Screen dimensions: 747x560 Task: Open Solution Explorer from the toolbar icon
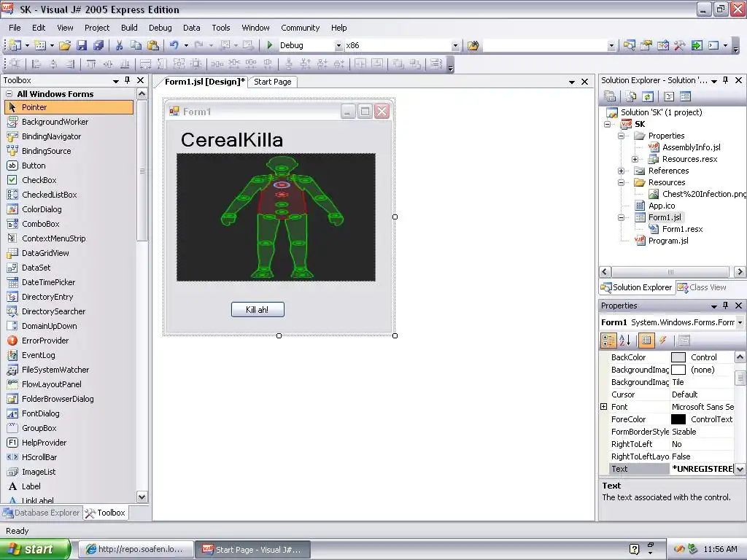(x=630, y=45)
